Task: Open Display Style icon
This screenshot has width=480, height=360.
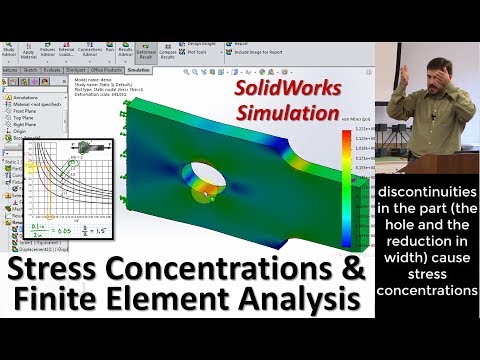Action: point(235,72)
